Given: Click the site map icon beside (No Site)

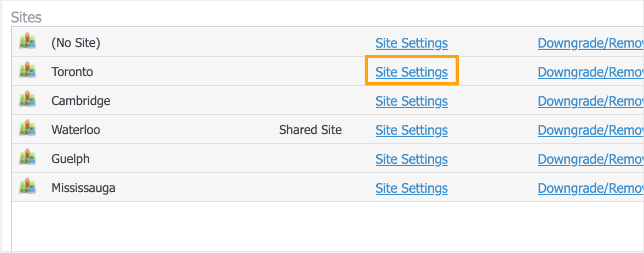Looking at the screenshot, I should pos(27,42).
